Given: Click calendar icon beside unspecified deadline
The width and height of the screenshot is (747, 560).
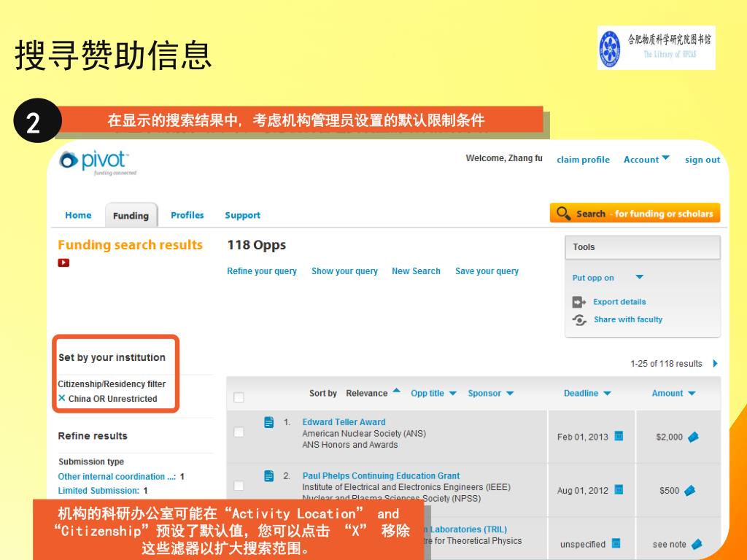Looking at the screenshot, I should coord(616,542).
